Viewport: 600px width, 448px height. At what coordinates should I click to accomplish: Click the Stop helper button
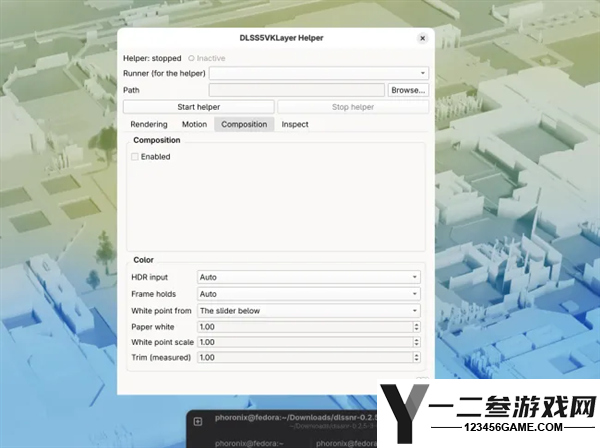coord(353,107)
